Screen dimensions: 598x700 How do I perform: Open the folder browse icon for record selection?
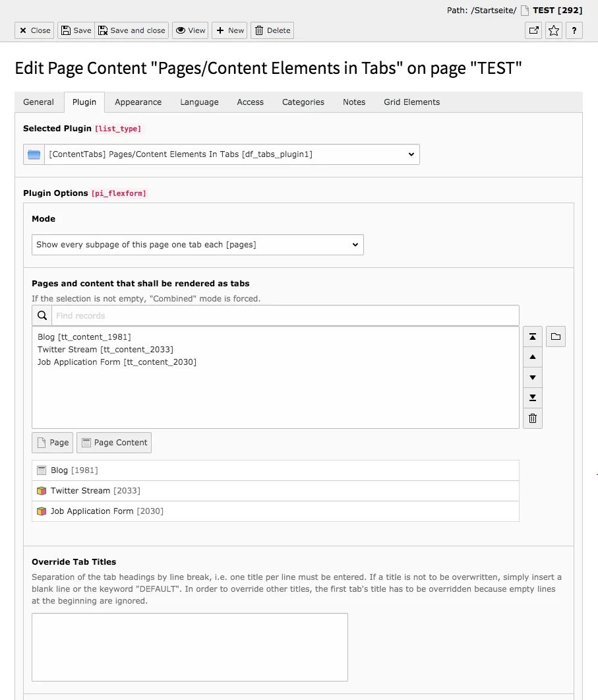tap(556, 336)
